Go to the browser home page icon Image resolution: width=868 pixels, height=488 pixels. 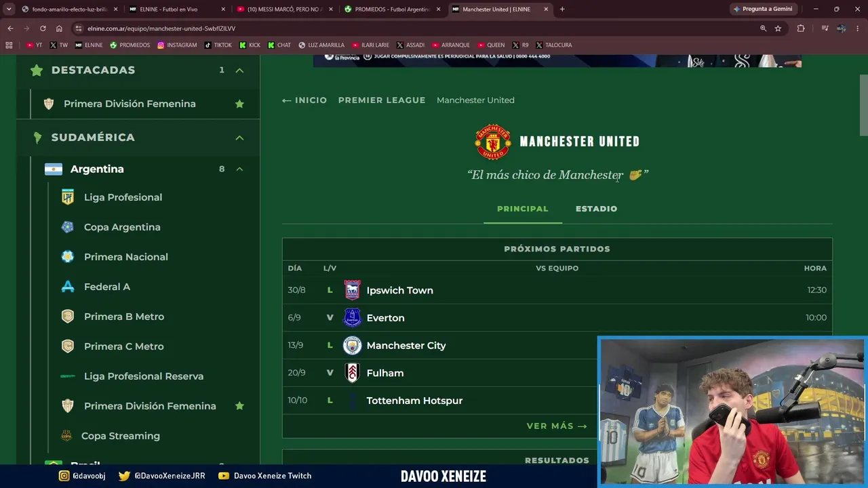[x=59, y=28]
